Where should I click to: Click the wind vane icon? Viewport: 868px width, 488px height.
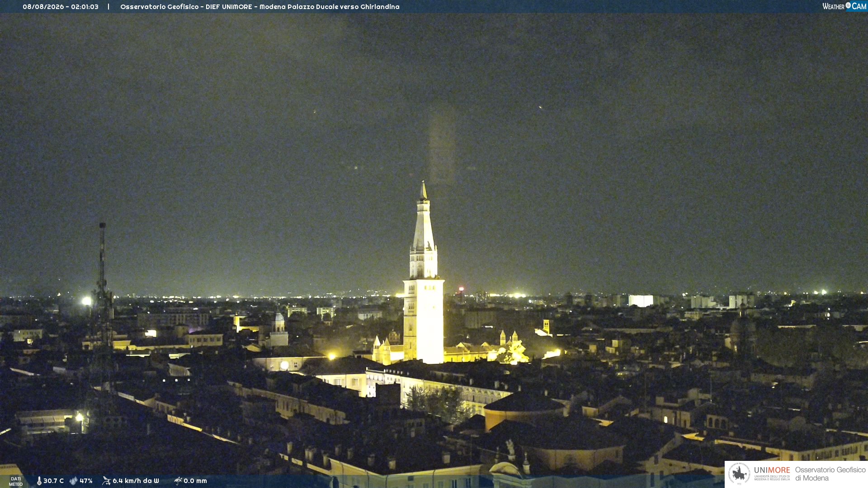(106, 481)
